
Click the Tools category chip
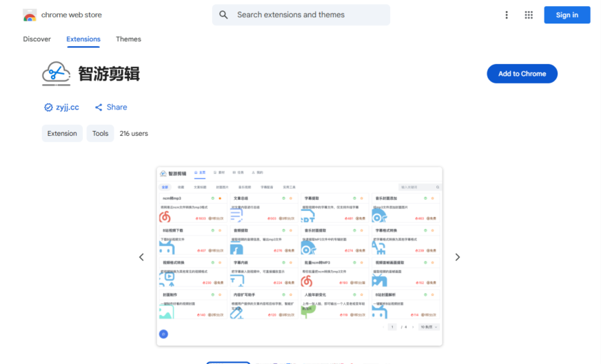pos(100,134)
